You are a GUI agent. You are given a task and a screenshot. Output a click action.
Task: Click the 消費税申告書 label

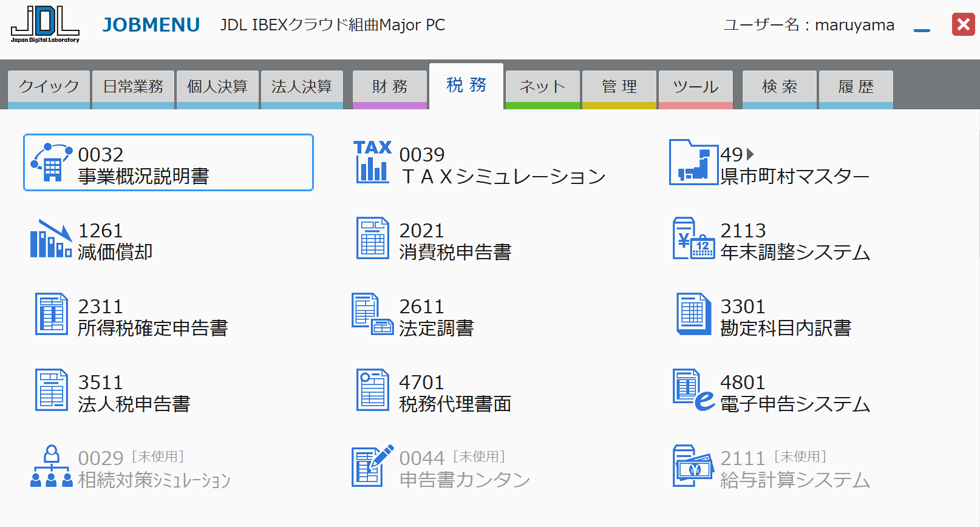point(455,252)
